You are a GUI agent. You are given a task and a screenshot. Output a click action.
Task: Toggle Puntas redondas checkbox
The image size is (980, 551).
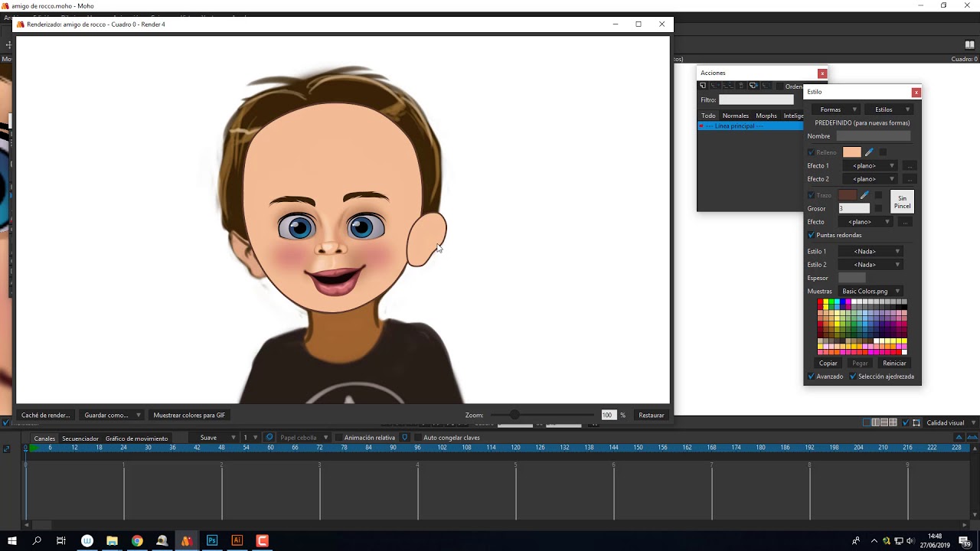[x=812, y=235]
